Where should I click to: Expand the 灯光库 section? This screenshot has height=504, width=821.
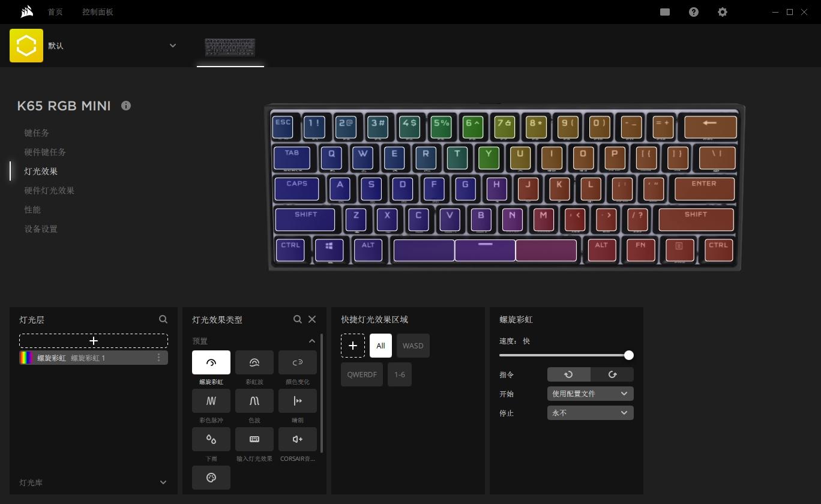tap(163, 482)
